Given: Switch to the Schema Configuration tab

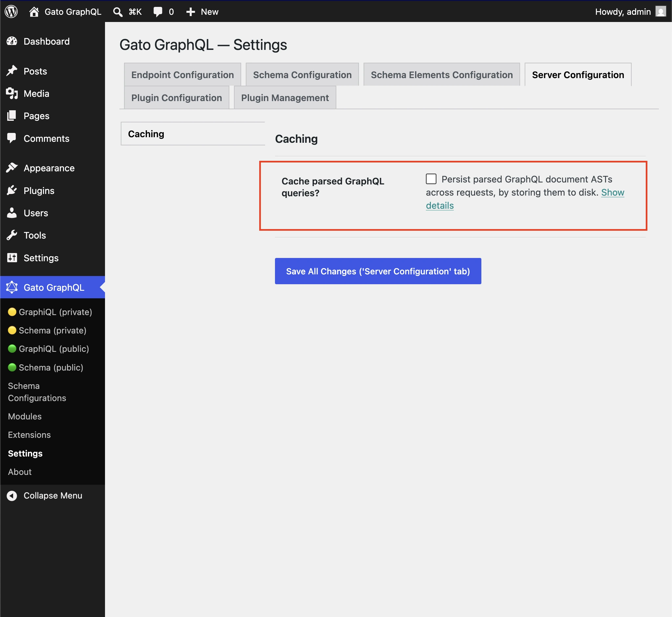Looking at the screenshot, I should pos(302,74).
